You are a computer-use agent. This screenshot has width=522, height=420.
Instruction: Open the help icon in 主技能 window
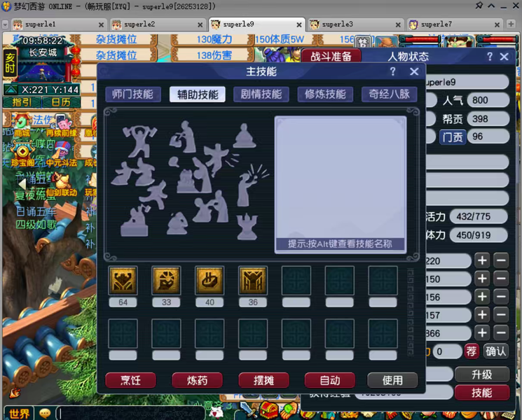(393, 71)
